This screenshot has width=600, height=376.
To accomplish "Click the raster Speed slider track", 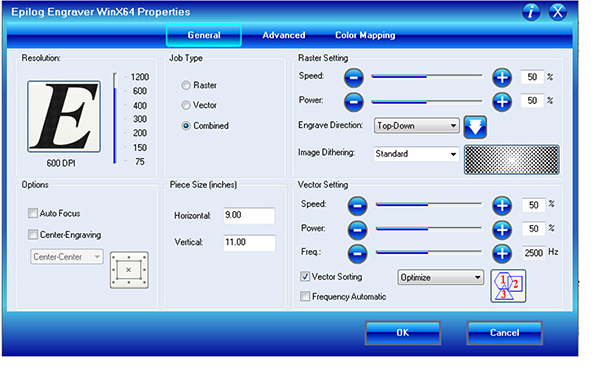I will (427, 77).
